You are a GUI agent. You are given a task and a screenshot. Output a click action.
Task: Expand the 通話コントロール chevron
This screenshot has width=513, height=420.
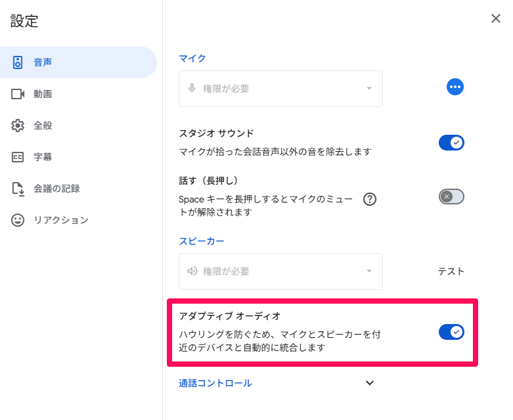(x=370, y=383)
